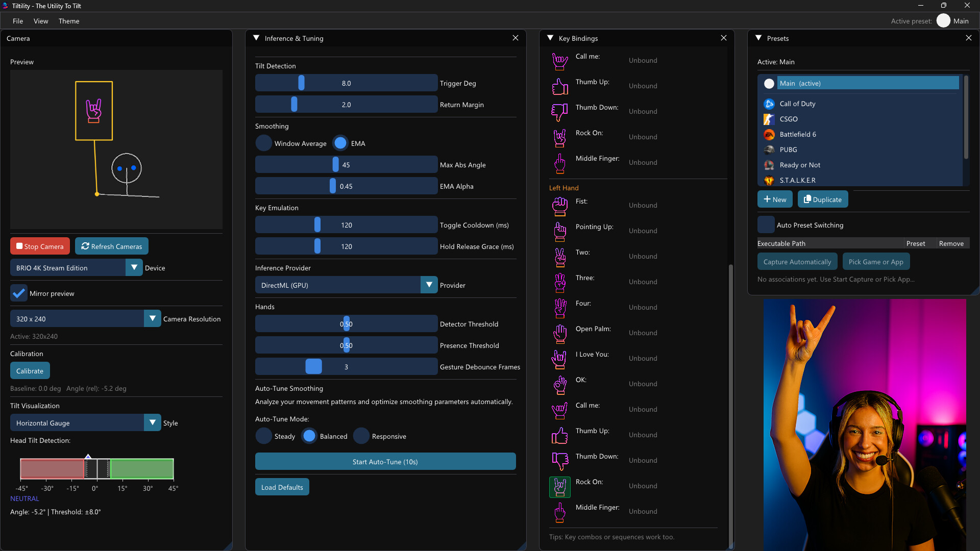The height and width of the screenshot is (551, 980).
Task: Adjust the Trigger Deg slider
Action: (302, 83)
